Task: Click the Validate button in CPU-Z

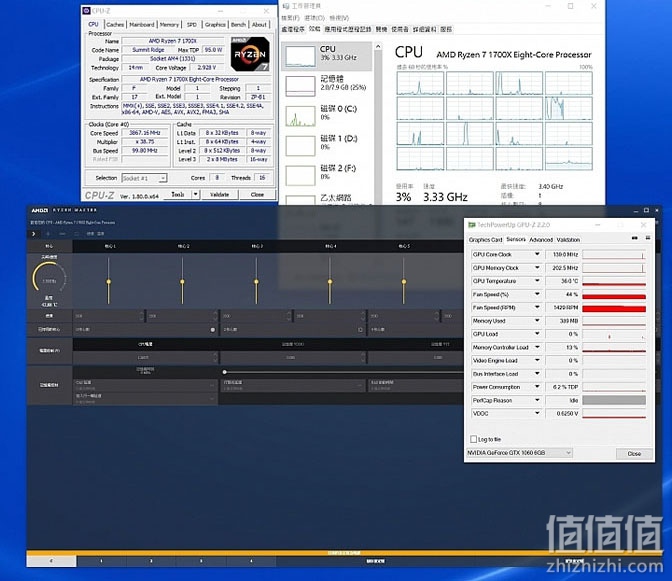Action: (219, 195)
